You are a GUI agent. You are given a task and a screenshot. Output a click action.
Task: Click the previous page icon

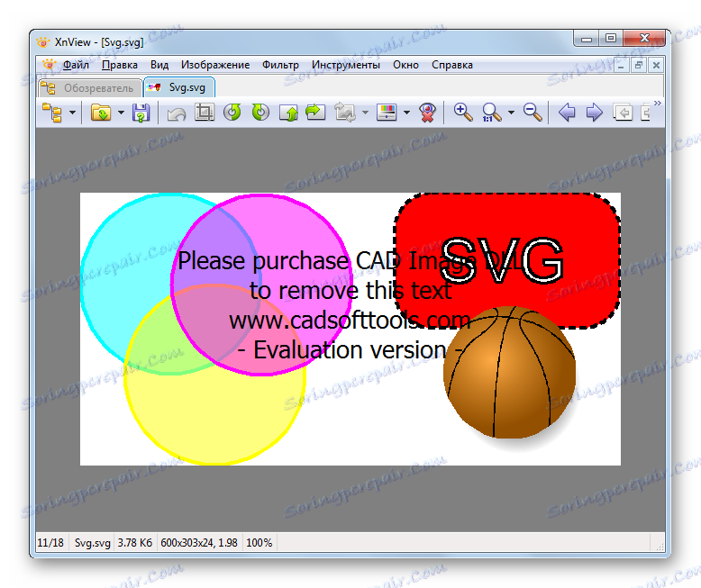[x=623, y=113]
